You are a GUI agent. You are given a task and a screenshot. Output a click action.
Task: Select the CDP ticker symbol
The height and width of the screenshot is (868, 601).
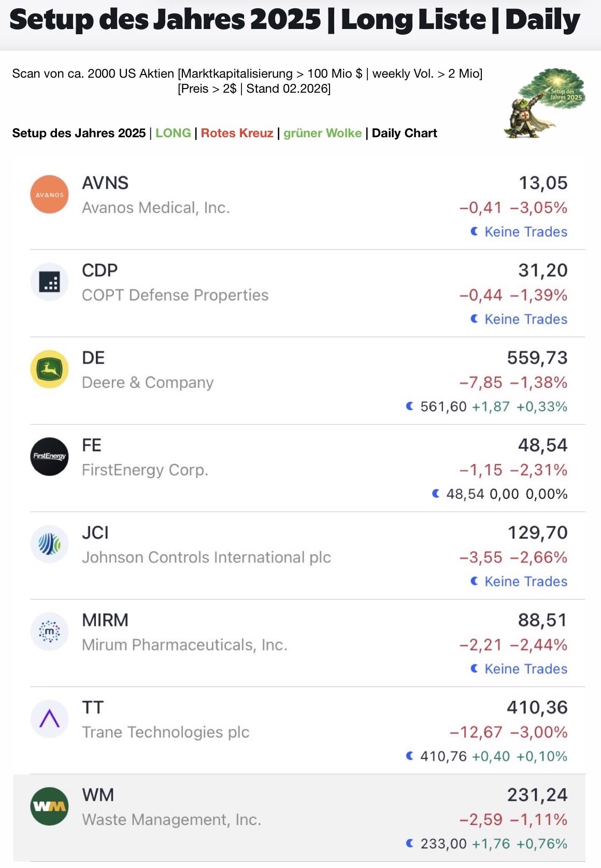100,270
